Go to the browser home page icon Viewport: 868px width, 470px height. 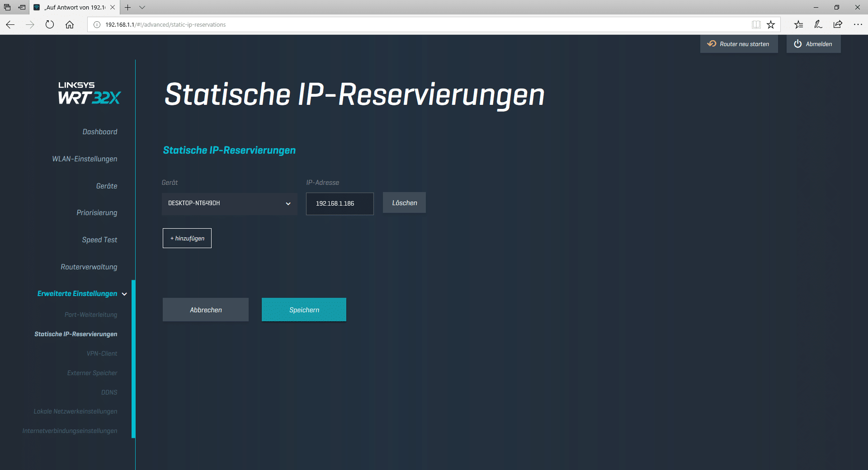point(70,24)
